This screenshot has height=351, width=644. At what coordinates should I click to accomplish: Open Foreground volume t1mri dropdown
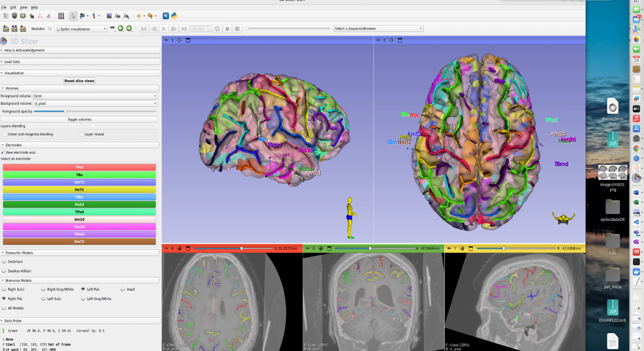pyautogui.click(x=95, y=96)
